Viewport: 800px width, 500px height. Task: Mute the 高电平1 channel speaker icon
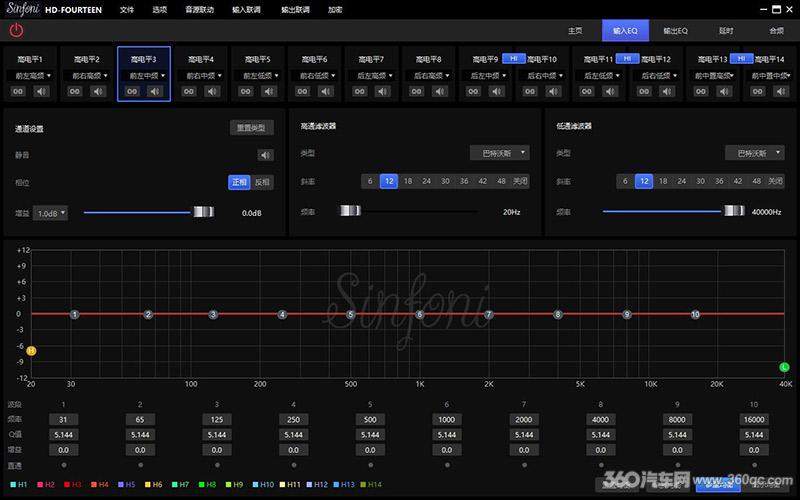pyautogui.click(x=41, y=92)
